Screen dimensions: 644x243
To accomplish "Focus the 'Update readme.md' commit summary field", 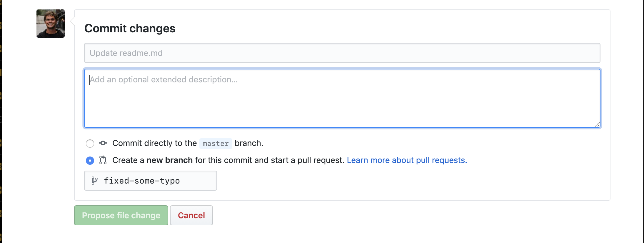I will coord(342,53).
